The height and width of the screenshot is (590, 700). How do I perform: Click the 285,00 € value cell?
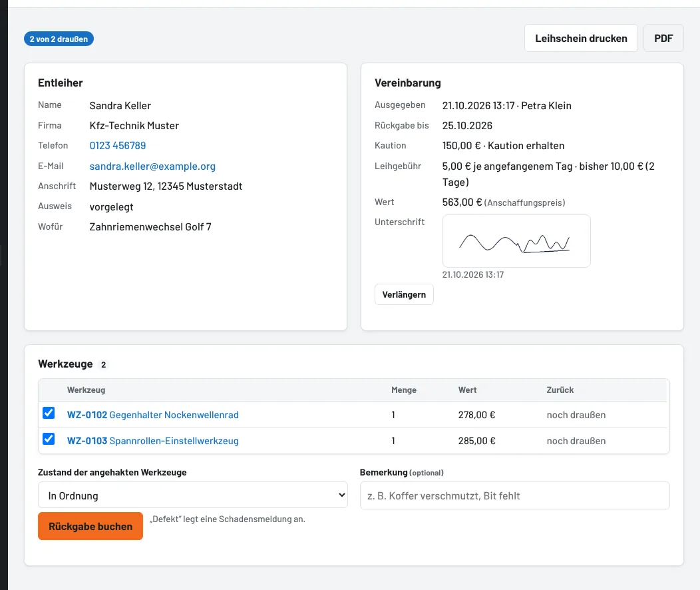[476, 441]
